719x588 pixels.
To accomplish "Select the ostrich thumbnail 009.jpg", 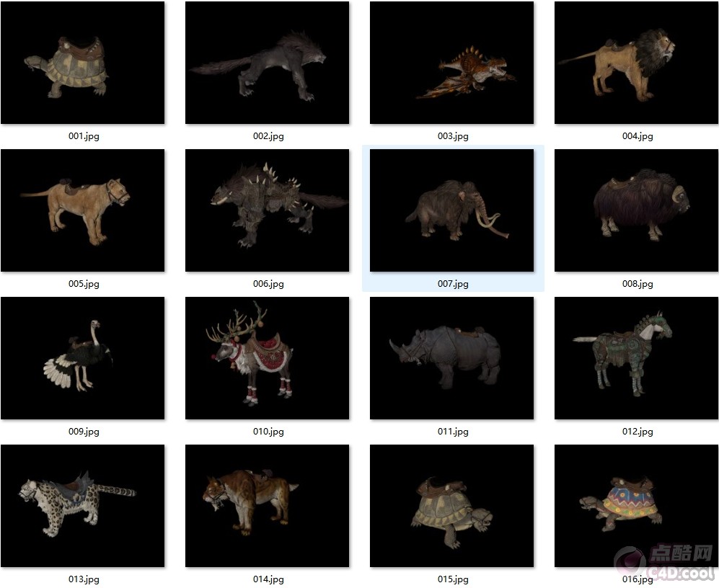I will tap(82, 358).
